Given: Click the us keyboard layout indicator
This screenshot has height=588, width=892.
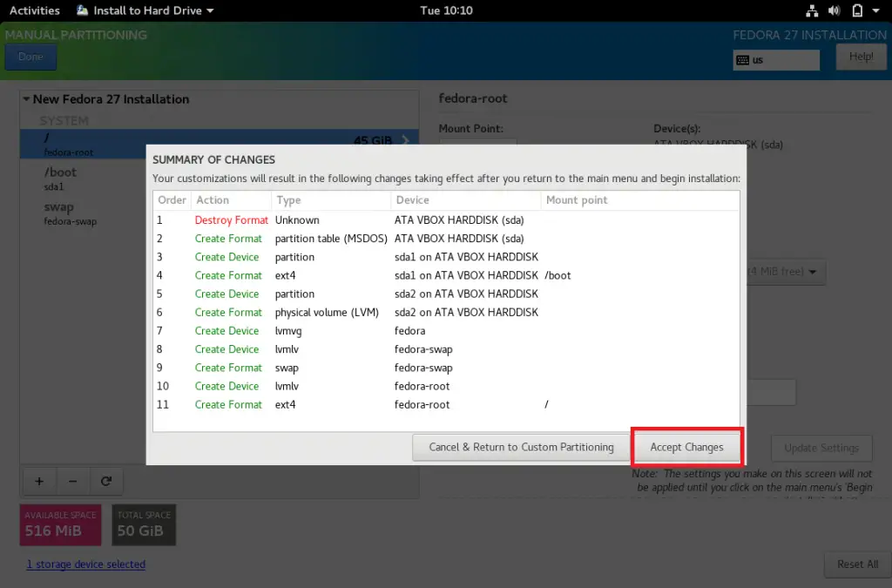Looking at the screenshot, I should point(776,60).
